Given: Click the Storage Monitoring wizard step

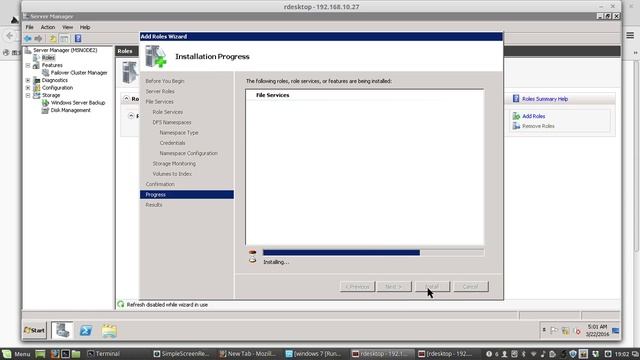Looking at the screenshot, I should (x=174, y=164).
